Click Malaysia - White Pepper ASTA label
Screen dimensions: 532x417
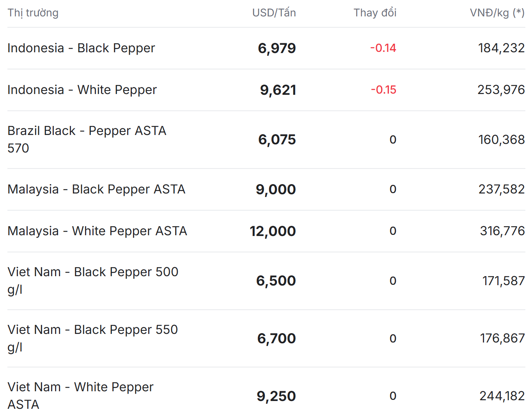click(x=97, y=231)
